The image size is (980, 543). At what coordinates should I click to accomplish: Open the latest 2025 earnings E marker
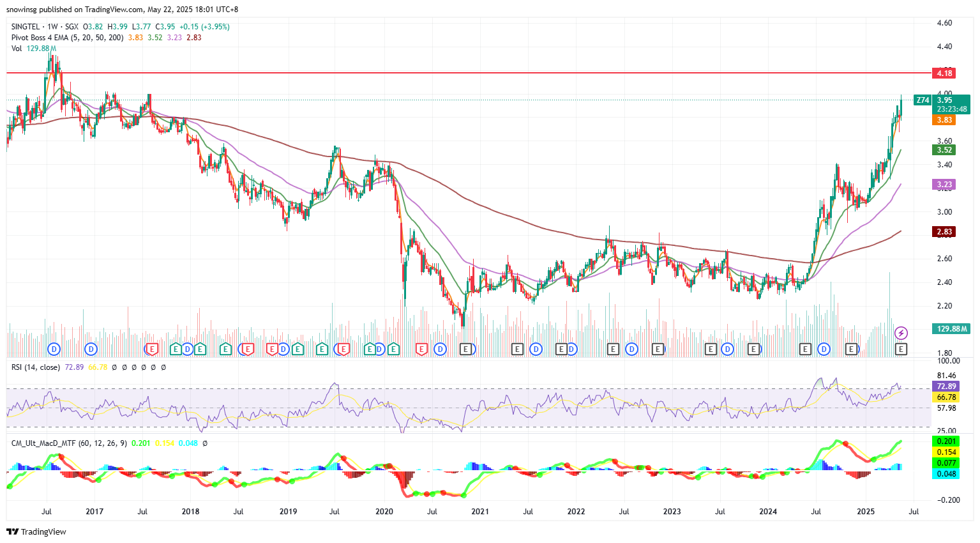[x=901, y=349]
